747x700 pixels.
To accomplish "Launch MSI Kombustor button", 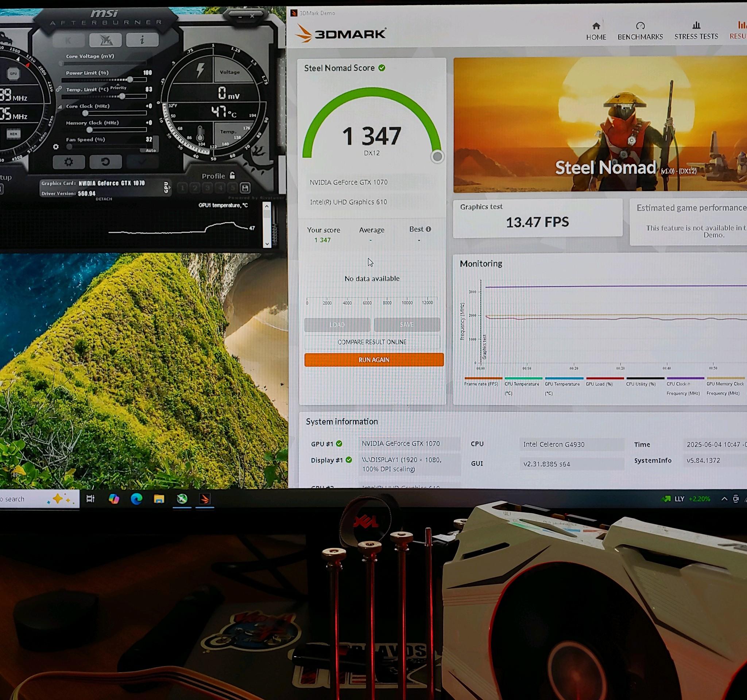I will [x=68, y=40].
